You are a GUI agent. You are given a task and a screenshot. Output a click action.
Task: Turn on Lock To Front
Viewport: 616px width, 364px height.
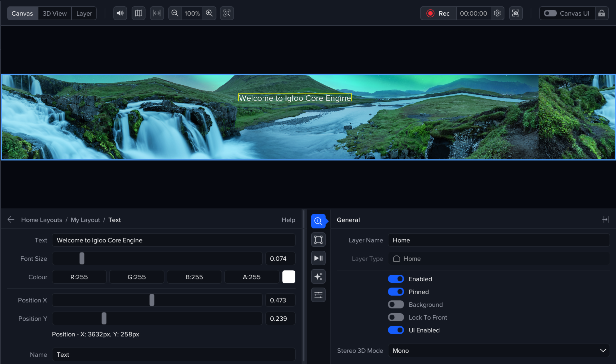coord(396,317)
